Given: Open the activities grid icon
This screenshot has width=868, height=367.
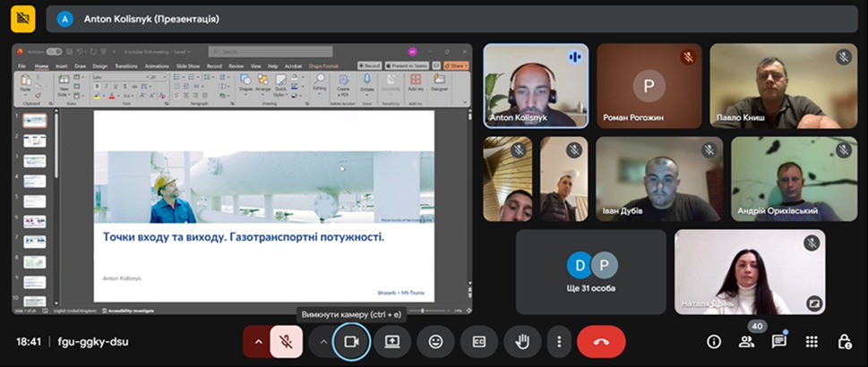Looking at the screenshot, I should tap(812, 341).
